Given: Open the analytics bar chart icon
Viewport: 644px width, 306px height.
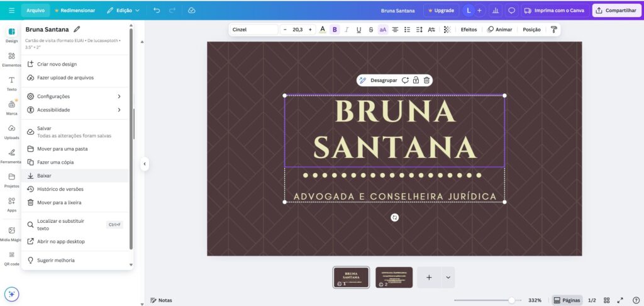Looking at the screenshot, I should coord(496,10).
